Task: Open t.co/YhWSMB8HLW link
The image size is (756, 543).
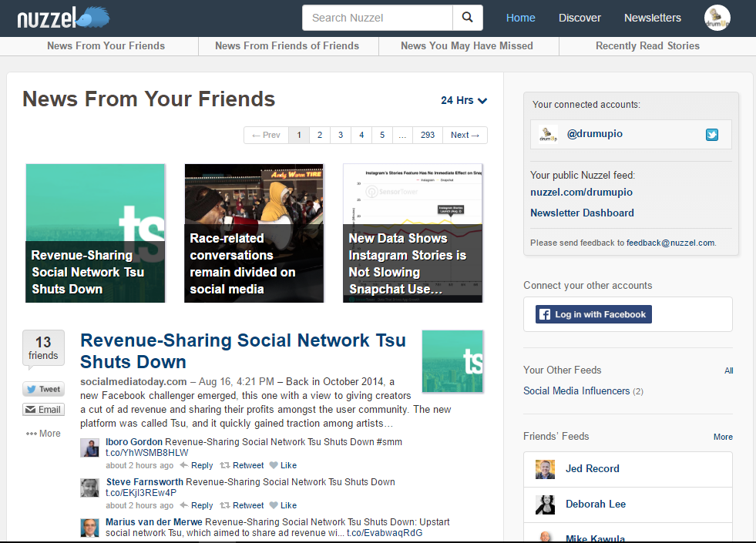Action: click(147, 453)
